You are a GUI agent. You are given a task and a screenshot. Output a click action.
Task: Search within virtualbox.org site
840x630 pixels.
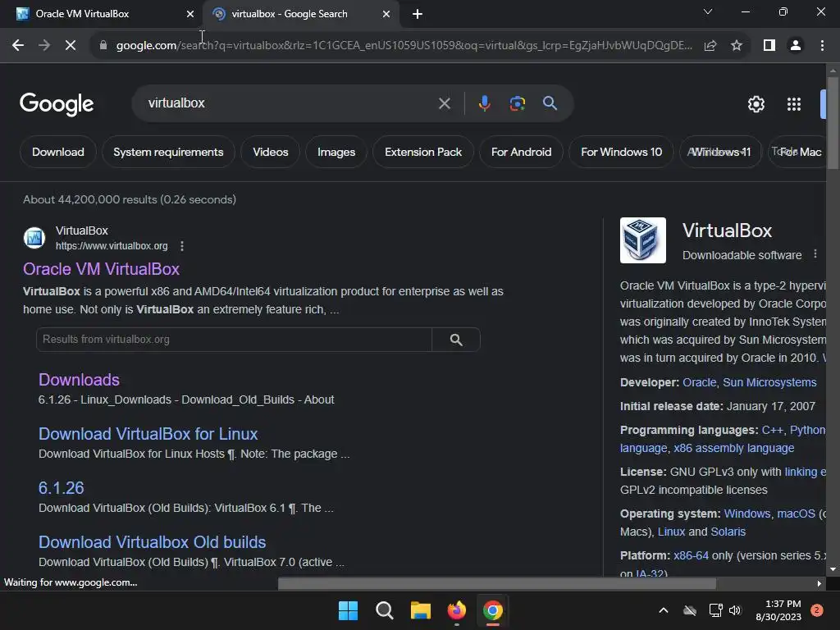pyautogui.click(x=456, y=340)
